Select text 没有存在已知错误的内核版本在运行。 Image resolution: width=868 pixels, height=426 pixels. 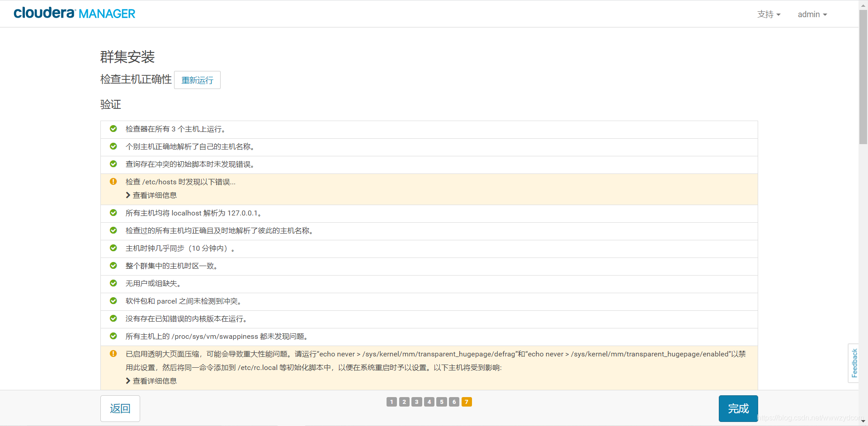(x=187, y=319)
